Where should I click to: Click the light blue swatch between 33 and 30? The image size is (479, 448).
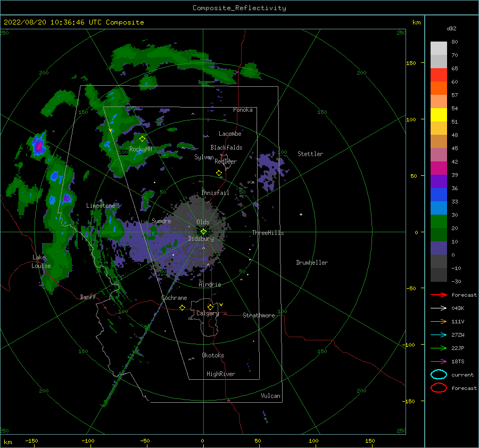[439, 208]
